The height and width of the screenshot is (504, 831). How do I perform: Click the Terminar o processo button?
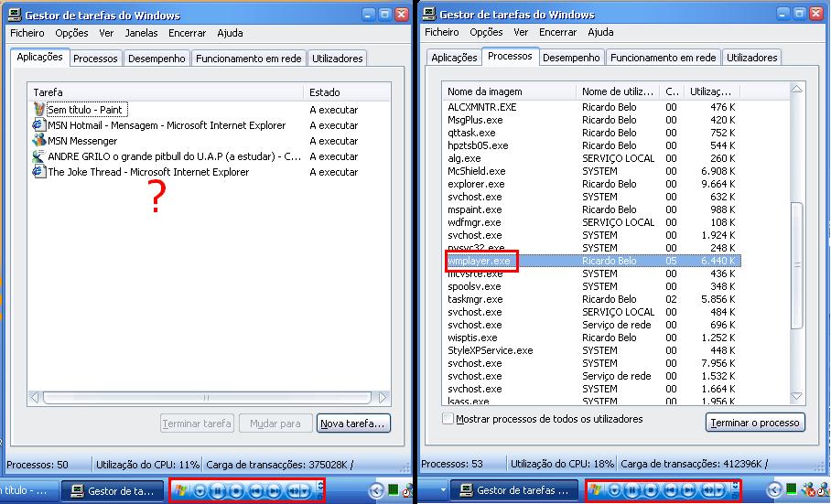[755, 422]
